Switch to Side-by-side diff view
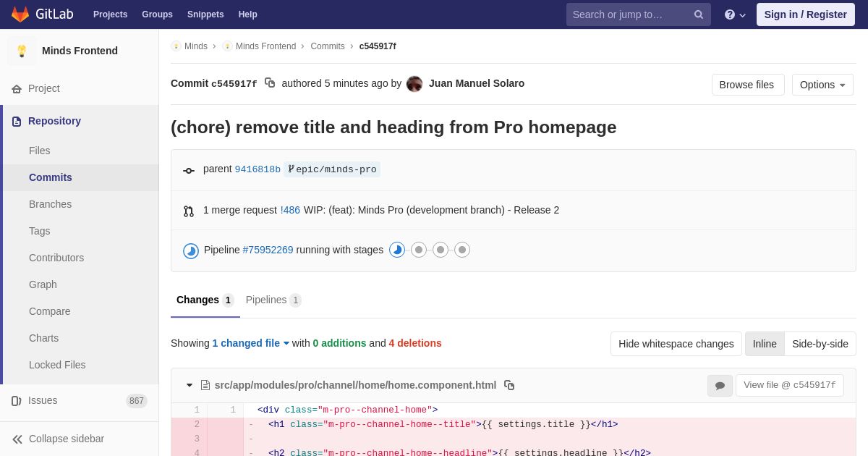 pos(820,344)
